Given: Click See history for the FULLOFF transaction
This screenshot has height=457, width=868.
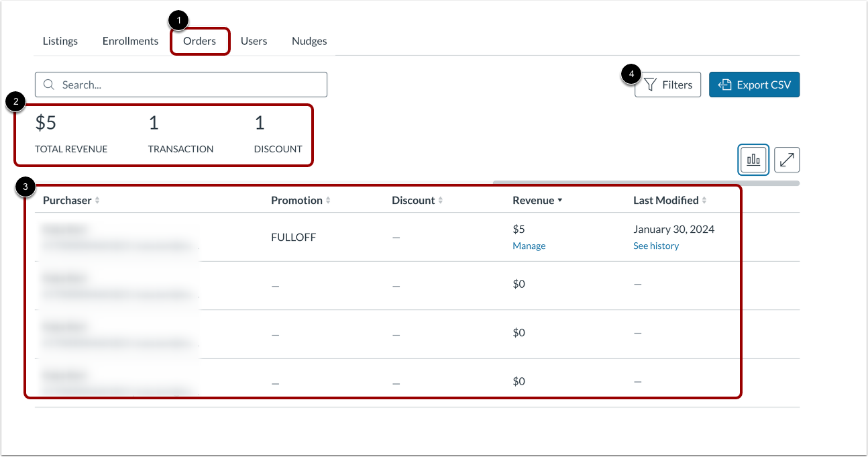Looking at the screenshot, I should tap(656, 246).
